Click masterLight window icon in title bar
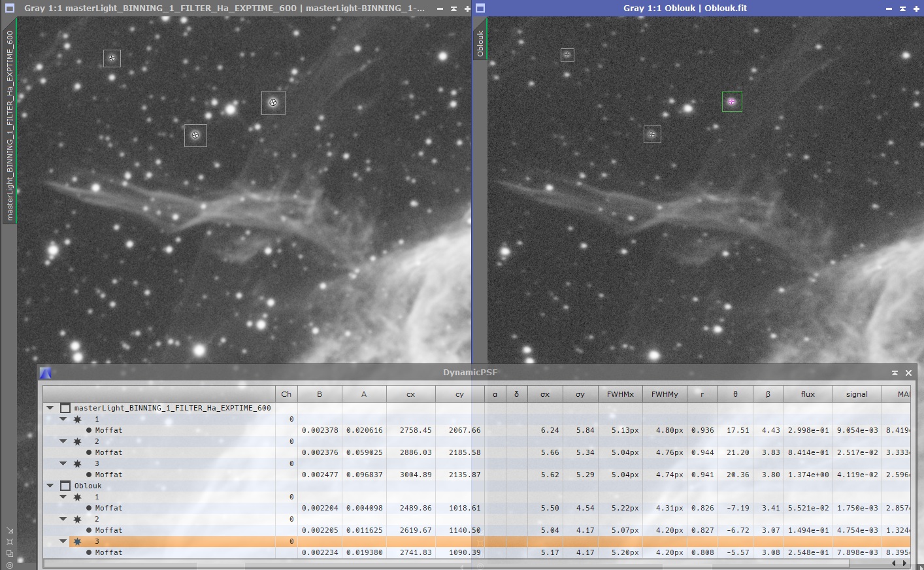This screenshot has height=570, width=924. tap(10, 8)
